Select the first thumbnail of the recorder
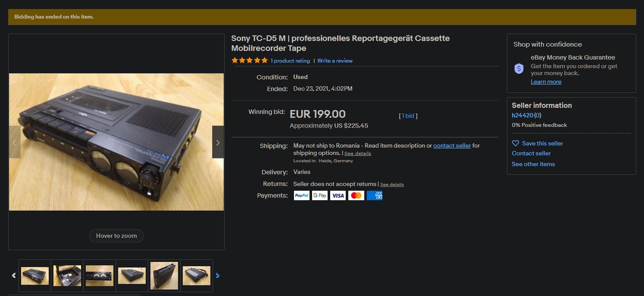The height and width of the screenshot is (296, 644). [x=35, y=276]
